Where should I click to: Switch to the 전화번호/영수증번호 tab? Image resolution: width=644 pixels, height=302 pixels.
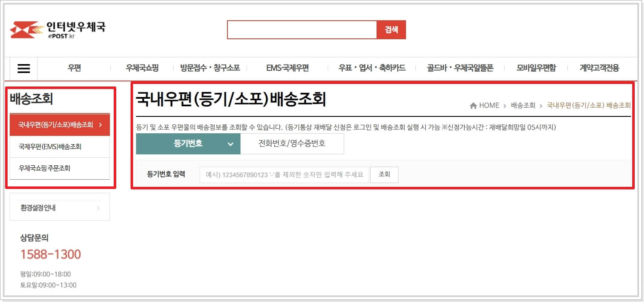292,143
